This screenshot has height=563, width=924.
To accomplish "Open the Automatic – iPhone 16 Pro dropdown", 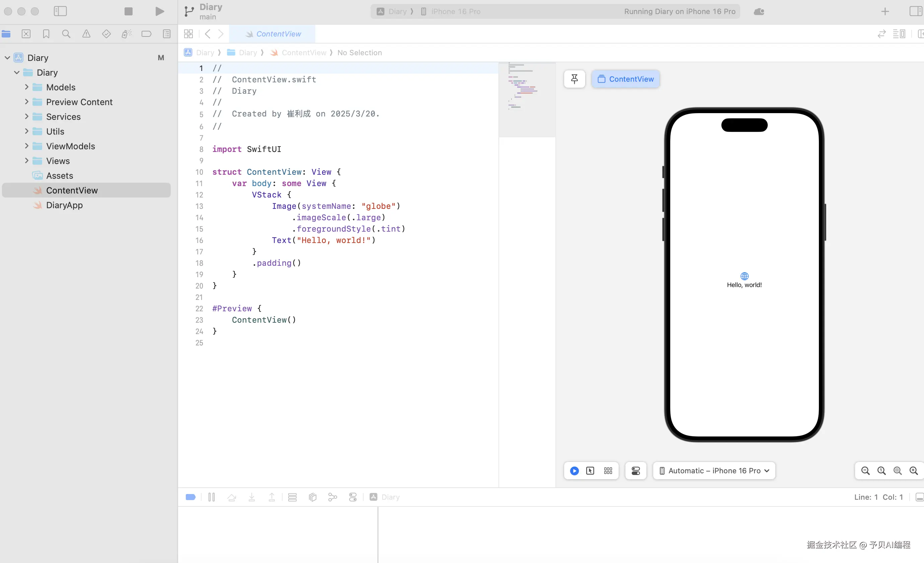I will pos(714,470).
